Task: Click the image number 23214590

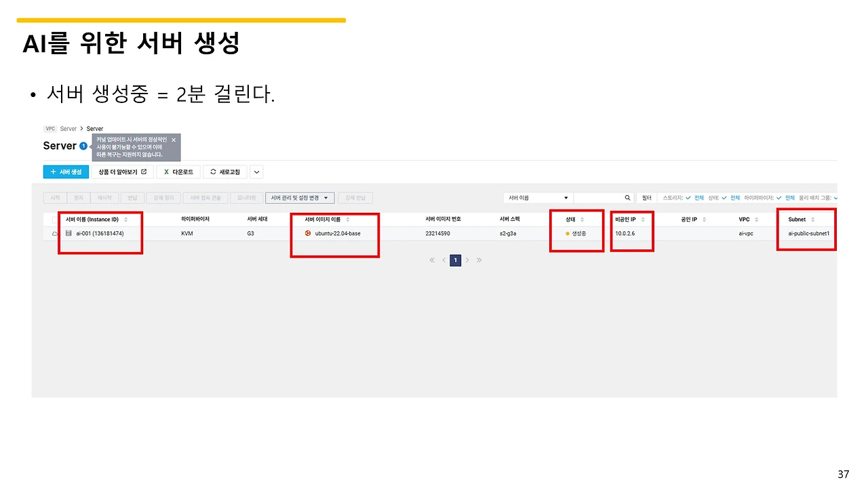Action: (x=437, y=233)
